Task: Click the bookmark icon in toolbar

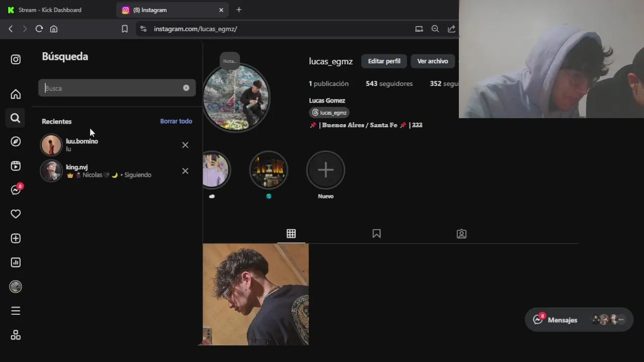Action: [x=125, y=29]
